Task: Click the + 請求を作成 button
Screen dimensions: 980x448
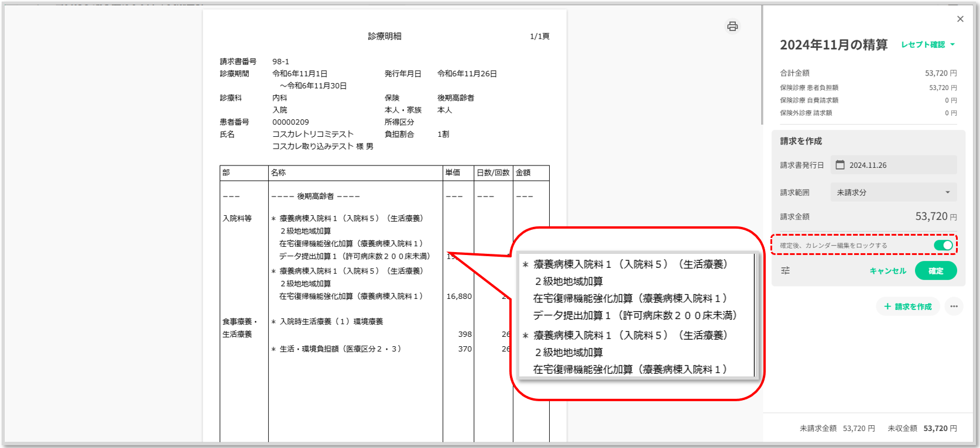Action: coord(907,306)
